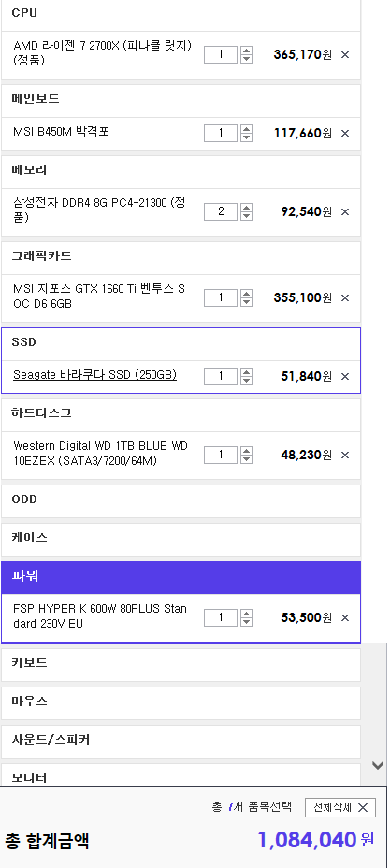Open the Seagate Barracuda SSD (250GB) link

[x=95, y=375]
